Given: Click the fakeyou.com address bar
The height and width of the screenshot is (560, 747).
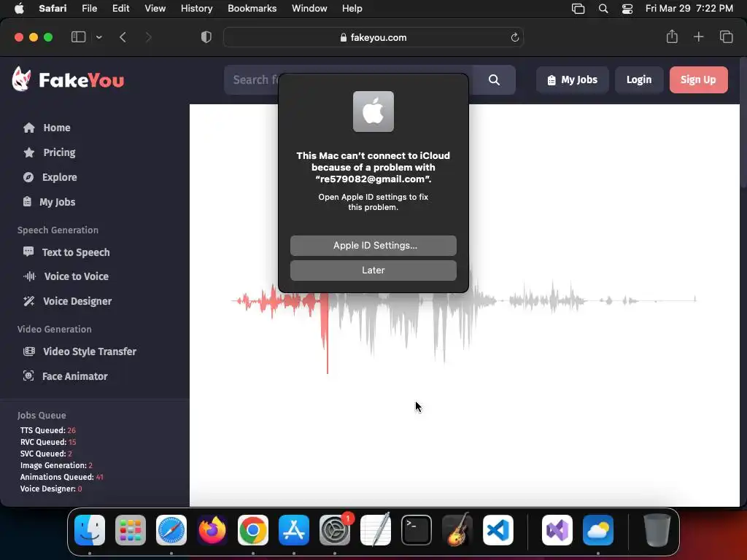Looking at the screenshot, I should [373, 37].
